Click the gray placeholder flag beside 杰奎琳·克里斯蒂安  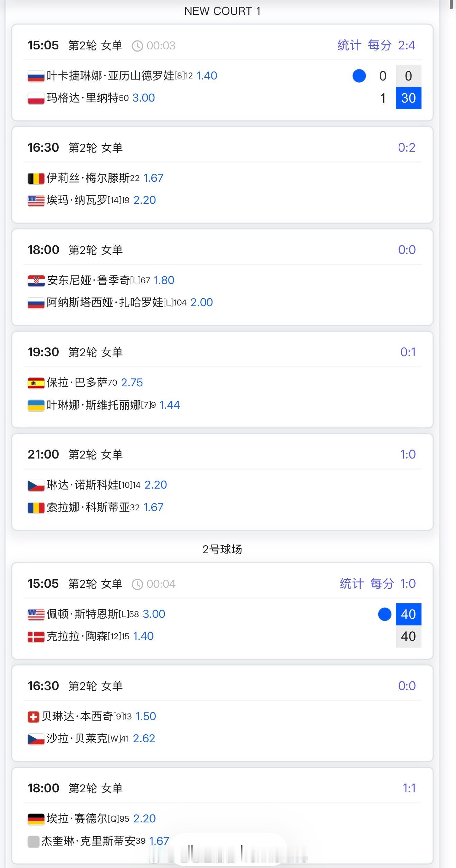[x=33, y=841]
